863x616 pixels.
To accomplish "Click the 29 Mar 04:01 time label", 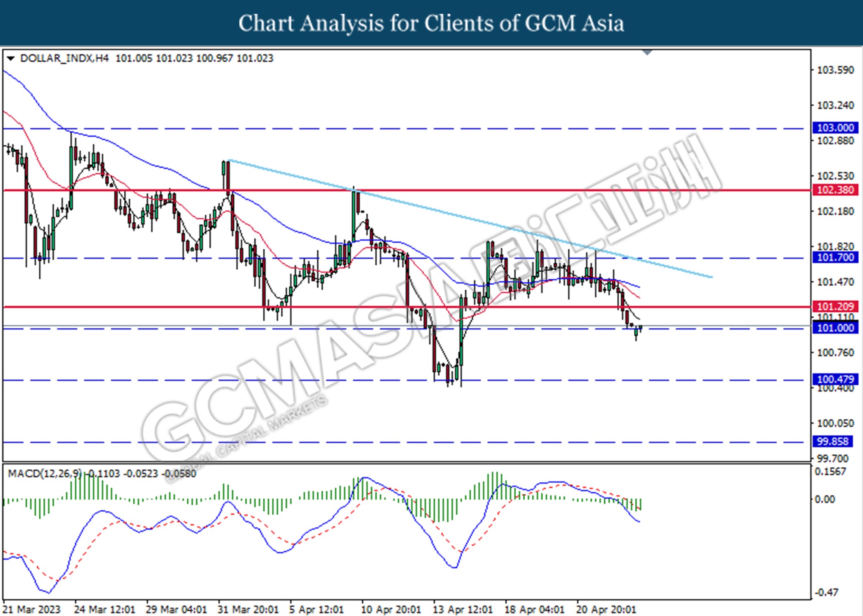I will click(x=176, y=610).
